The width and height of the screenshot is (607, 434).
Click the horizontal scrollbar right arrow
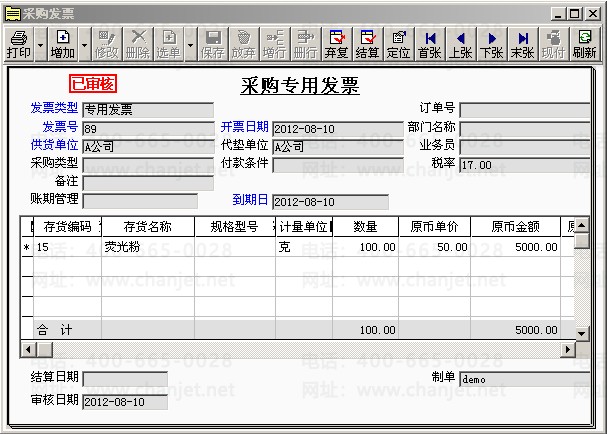click(568, 349)
